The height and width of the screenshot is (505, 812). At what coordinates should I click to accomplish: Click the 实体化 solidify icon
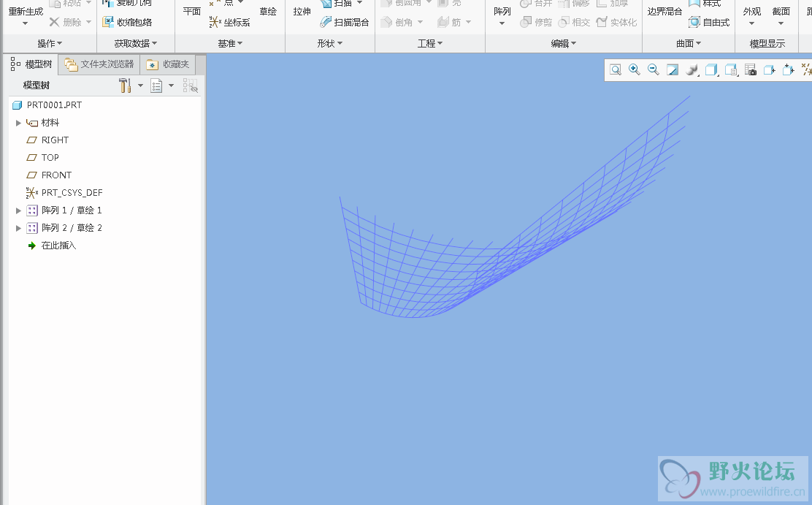click(x=602, y=22)
